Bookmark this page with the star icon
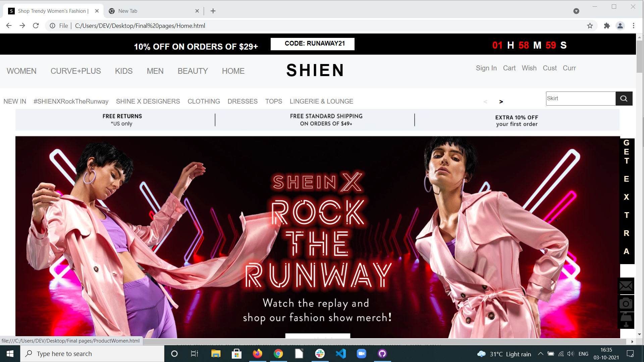The height and width of the screenshot is (362, 644). [x=590, y=26]
